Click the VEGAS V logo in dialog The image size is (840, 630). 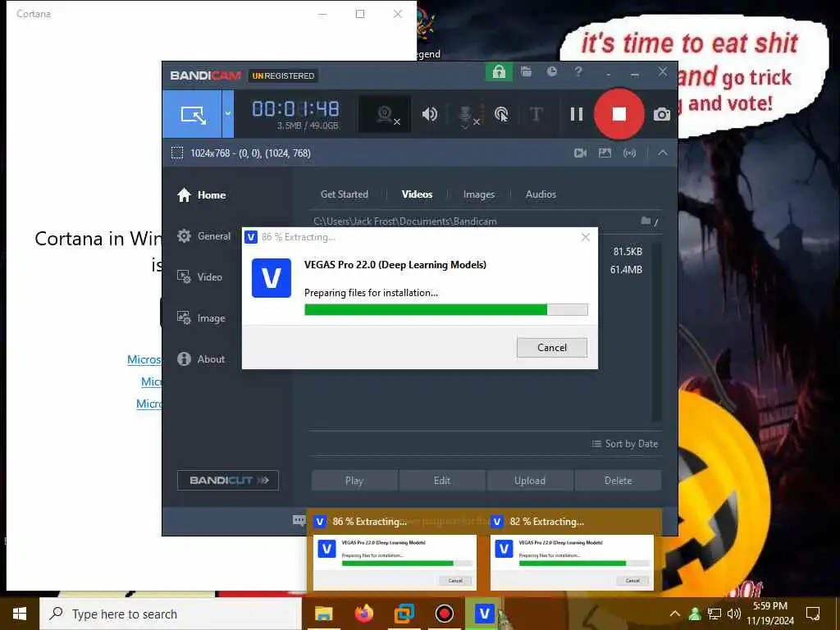click(x=271, y=278)
